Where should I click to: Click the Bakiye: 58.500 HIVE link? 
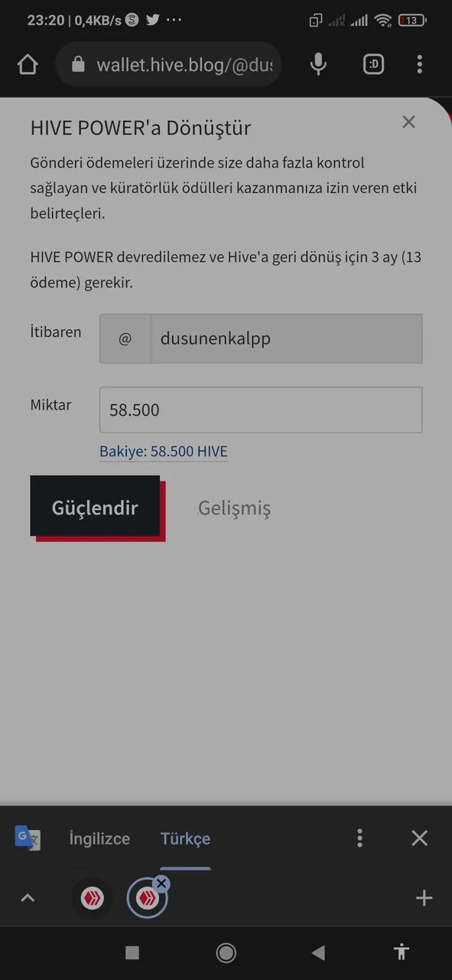tap(164, 451)
